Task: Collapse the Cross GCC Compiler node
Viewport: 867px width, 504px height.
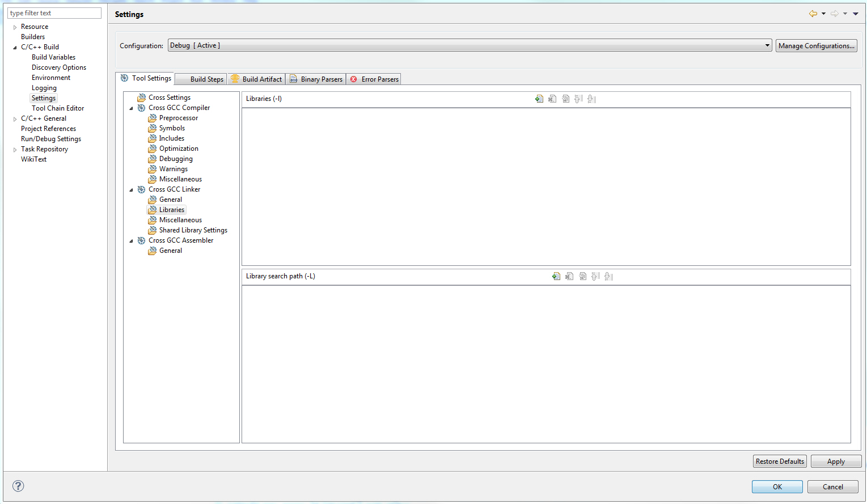Action: pos(131,108)
